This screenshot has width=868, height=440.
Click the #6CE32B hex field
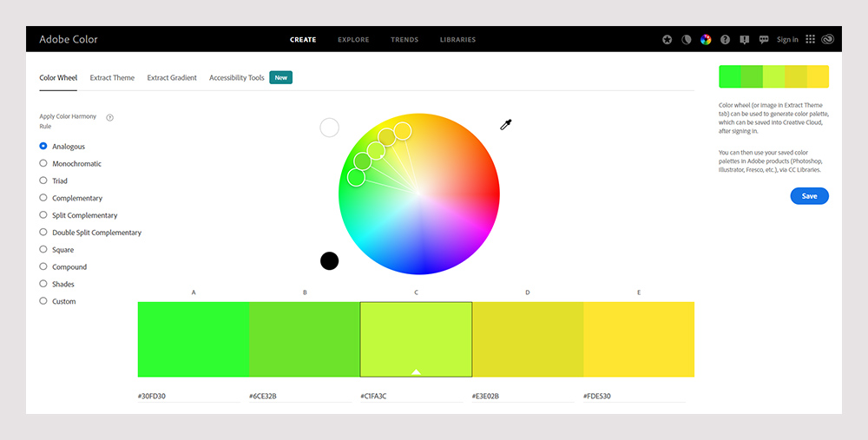click(300, 397)
